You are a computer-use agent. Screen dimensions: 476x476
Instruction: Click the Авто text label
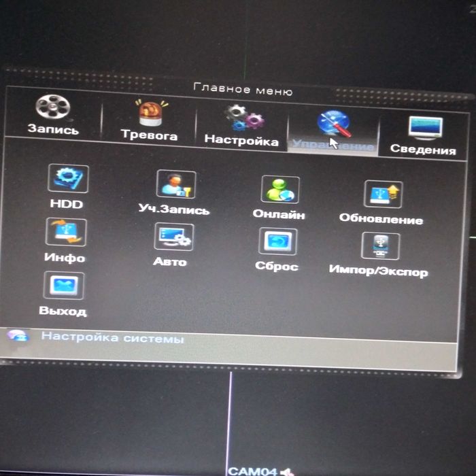click(x=170, y=261)
